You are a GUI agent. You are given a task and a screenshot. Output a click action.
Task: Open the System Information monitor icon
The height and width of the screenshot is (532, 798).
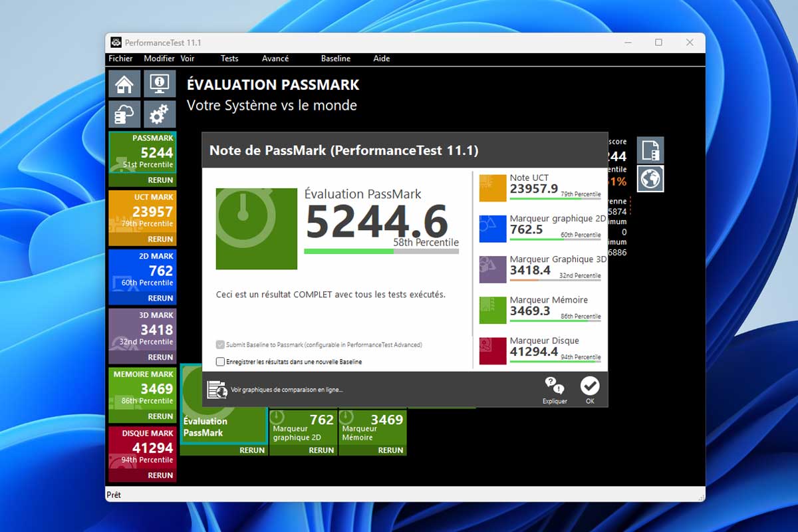[x=160, y=84]
